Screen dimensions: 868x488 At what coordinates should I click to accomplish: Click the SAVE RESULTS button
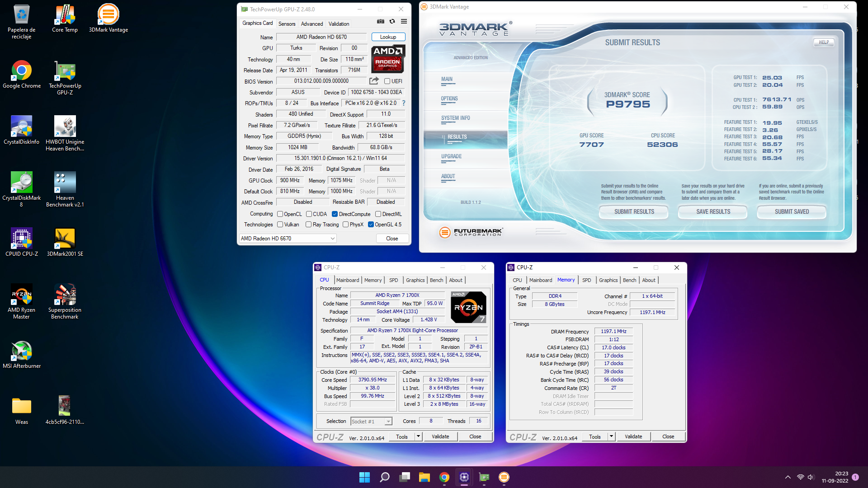pos(713,212)
